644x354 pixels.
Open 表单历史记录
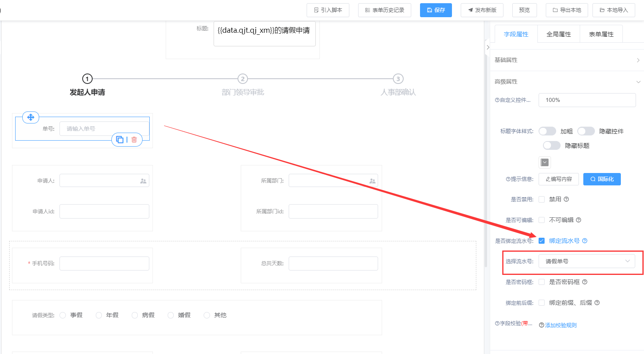point(384,10)
